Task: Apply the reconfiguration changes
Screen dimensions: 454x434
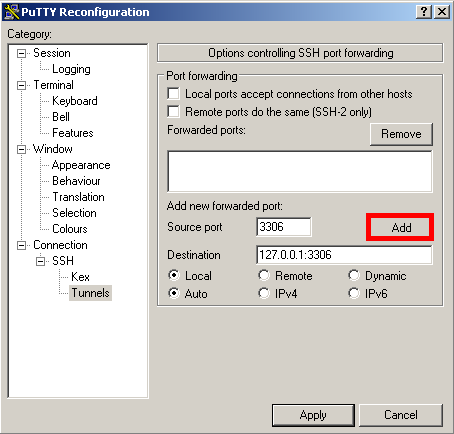Action: point(313,415)
